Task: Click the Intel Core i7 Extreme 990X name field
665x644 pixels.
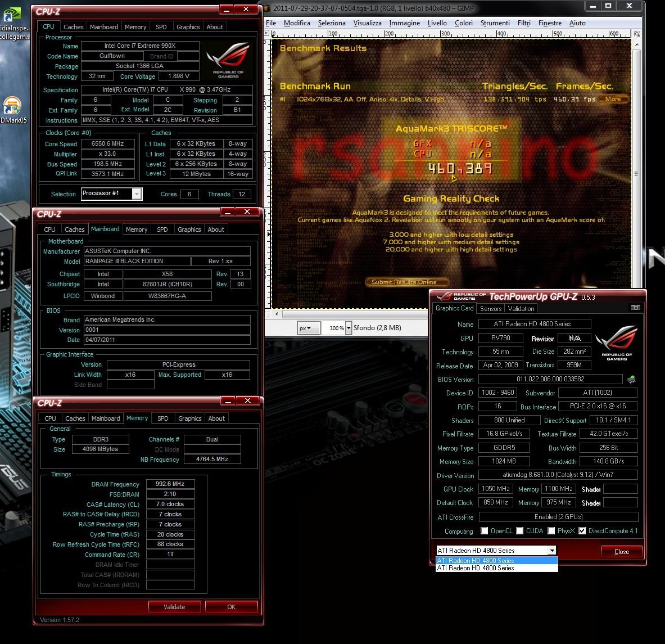Action: click(140, 46)
